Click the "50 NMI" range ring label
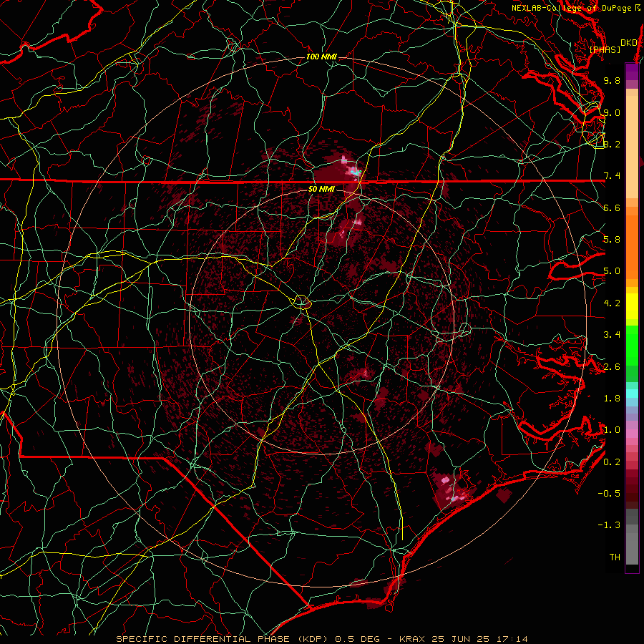The width and height of the screenshot is (644, 644). pos(321,189)
